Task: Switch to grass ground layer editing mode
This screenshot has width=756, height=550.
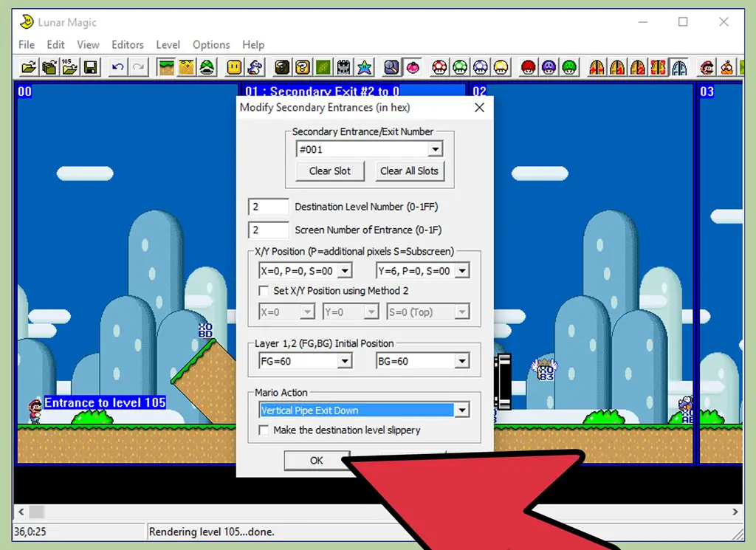Action: [x=166, y=67]
